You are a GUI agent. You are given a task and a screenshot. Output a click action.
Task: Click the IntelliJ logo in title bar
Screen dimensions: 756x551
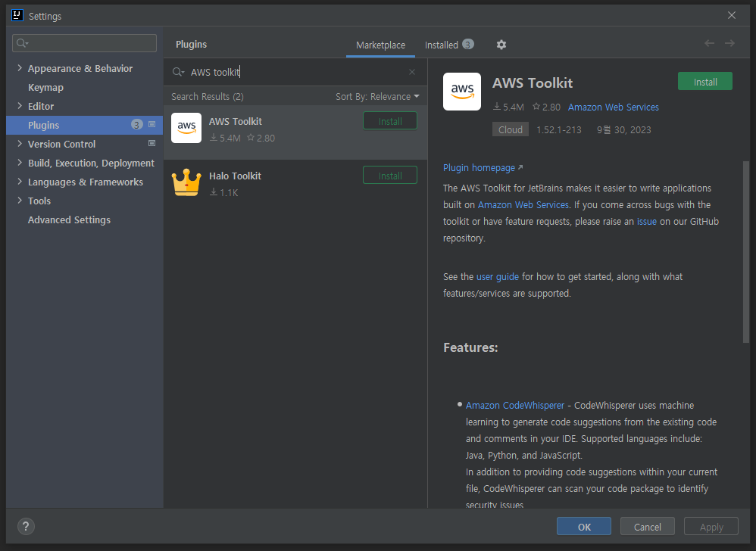17,15
